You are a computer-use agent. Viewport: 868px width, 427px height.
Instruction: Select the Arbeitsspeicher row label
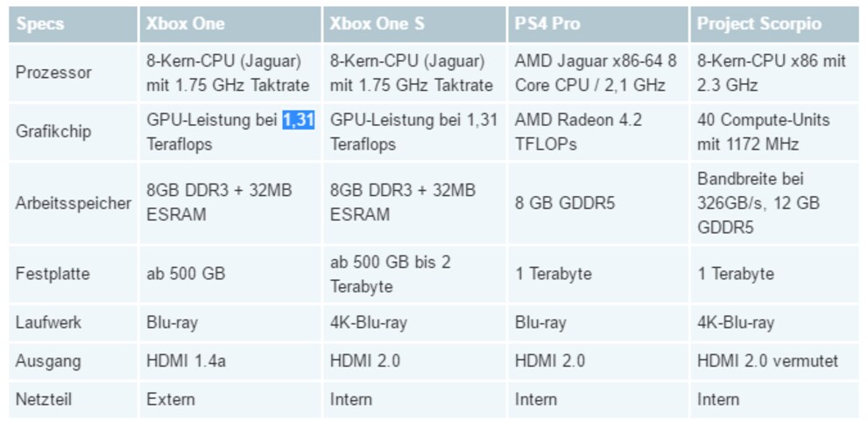pyautogui.click(x=73, y=203)
